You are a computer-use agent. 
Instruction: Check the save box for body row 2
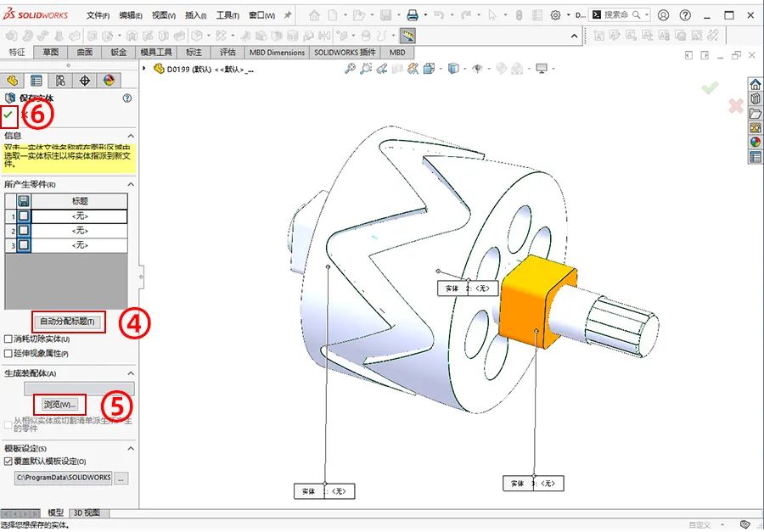tap(24, 231)
